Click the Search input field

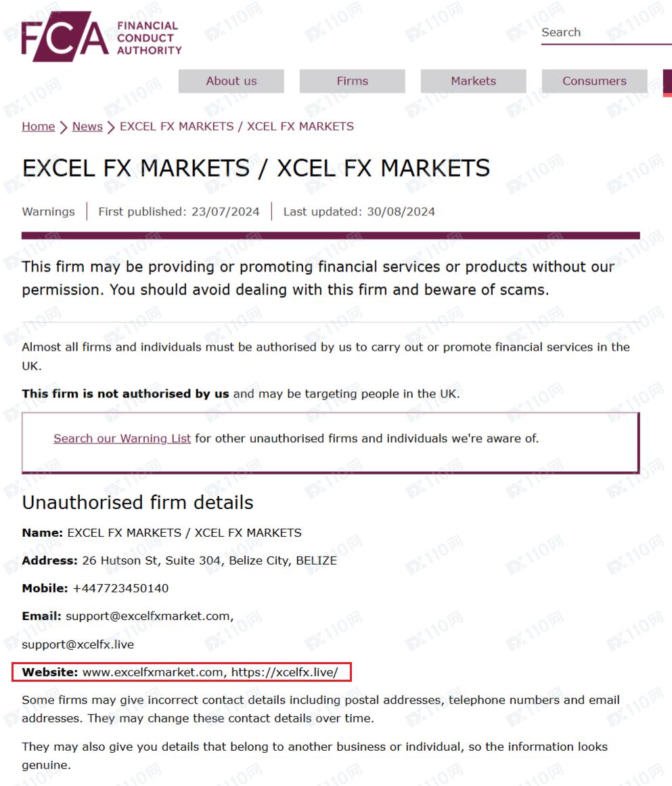[602, 32]
